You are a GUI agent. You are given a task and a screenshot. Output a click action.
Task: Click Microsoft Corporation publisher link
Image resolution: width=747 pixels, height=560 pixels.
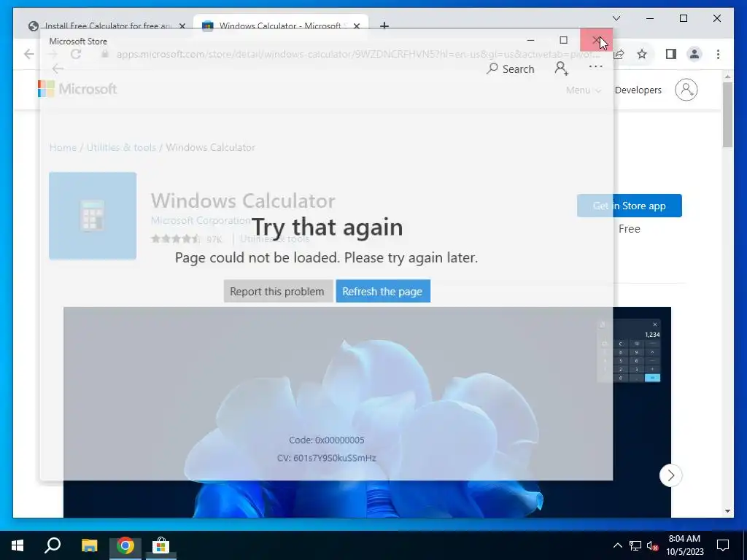tap(201, 220)
